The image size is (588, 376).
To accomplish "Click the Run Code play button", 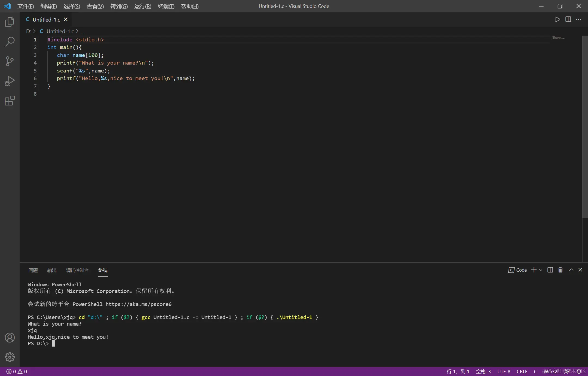I will 557,19.
